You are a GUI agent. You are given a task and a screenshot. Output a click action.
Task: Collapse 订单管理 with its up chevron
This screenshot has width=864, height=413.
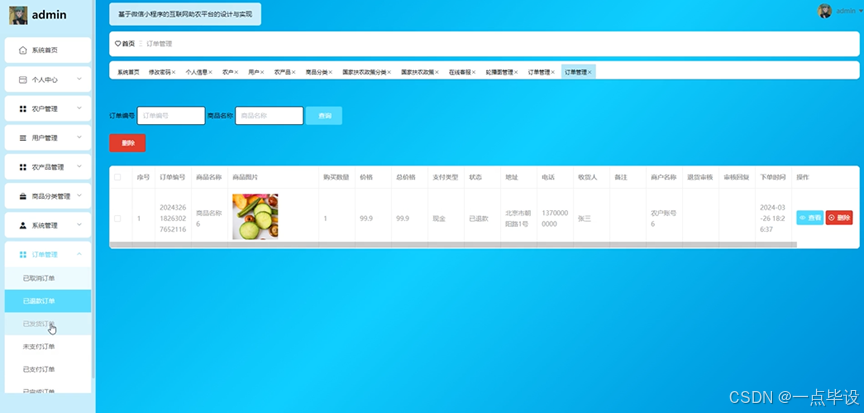click(x=79, y=254)
